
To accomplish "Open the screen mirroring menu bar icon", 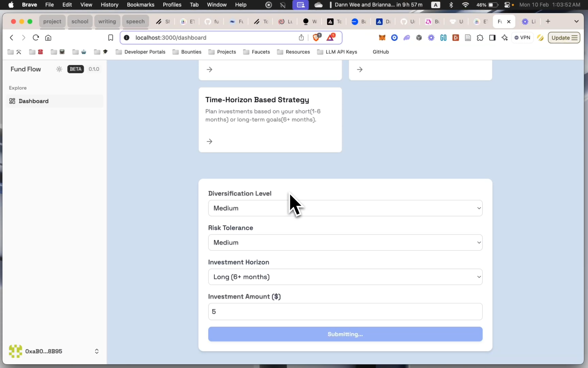I will pos(300,5).
